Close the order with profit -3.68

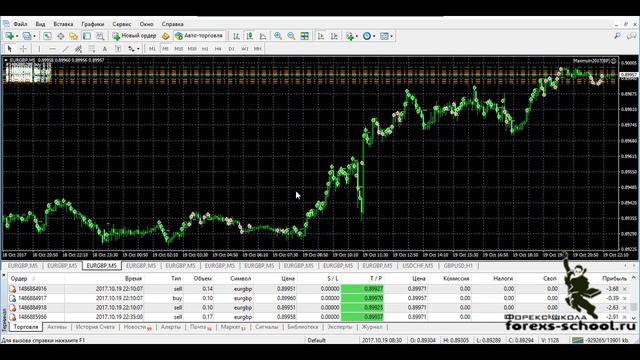(x=625, y=289)
